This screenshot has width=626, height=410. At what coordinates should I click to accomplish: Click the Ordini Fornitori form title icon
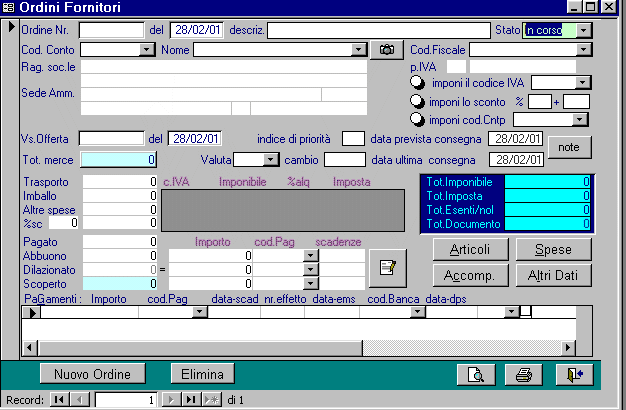click(8, 7)
